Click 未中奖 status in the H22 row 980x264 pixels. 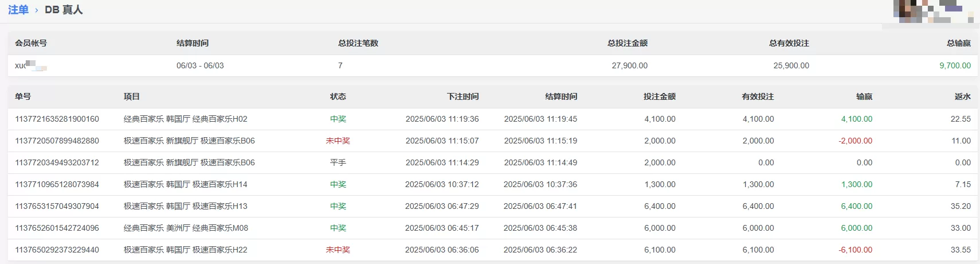tap(338, 250)
